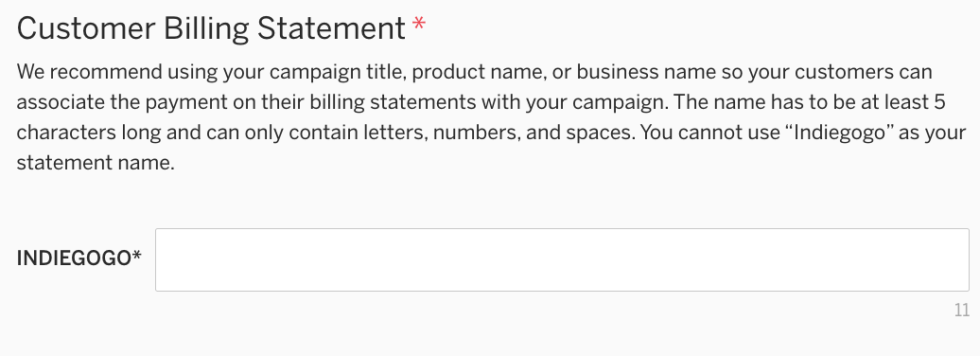This screenshot has height=356, width=980.
Task: Click the words "We recommend" in description
Action: (x=89, y=72)
